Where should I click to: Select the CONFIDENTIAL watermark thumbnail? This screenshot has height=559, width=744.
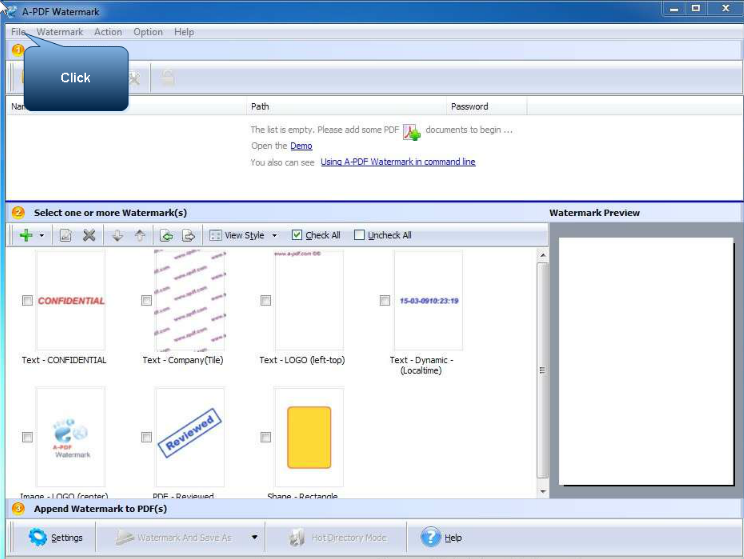click(71, 300)
